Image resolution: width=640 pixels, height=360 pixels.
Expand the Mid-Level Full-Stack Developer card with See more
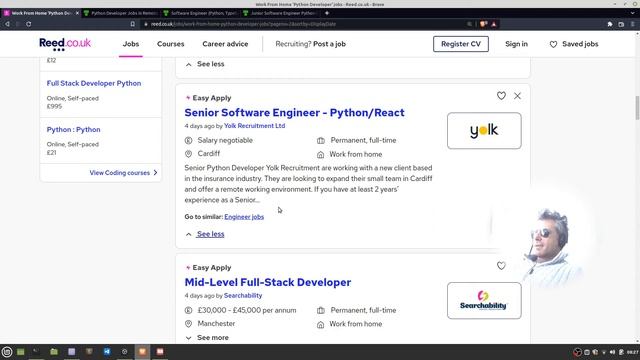pos(207,338)
